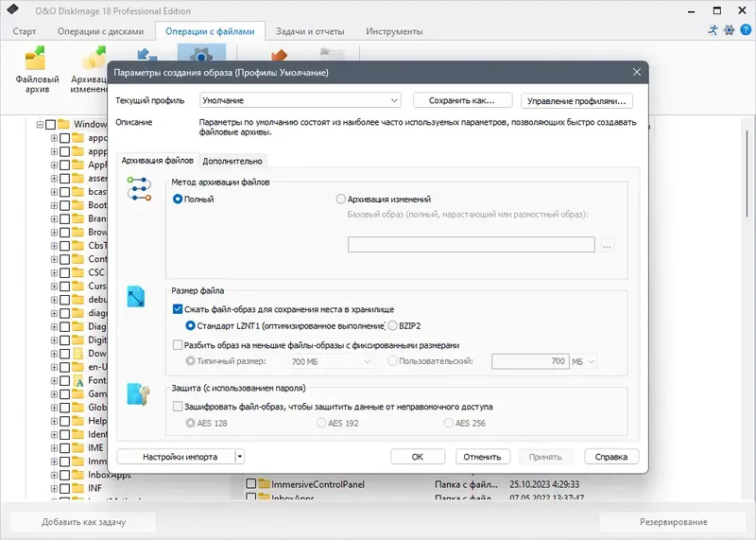
Task: Click the browse ... button for base image
Action: coord(607,245)
